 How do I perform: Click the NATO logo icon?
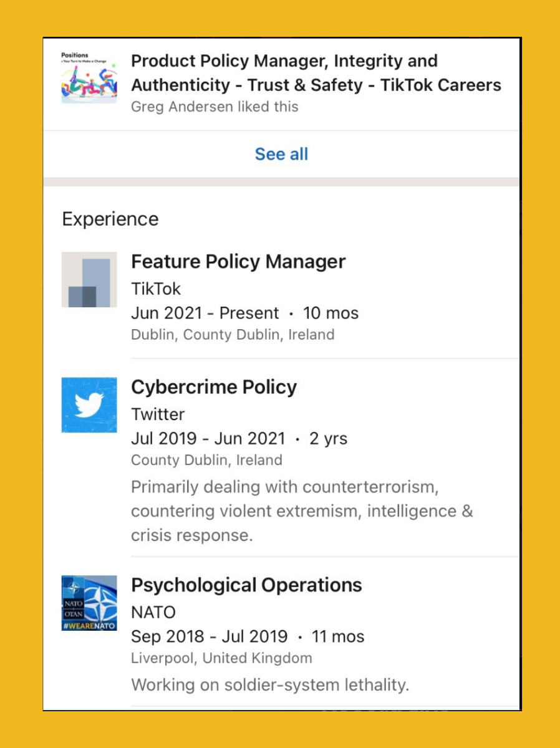pyautogui.click(x=89, y=603)
